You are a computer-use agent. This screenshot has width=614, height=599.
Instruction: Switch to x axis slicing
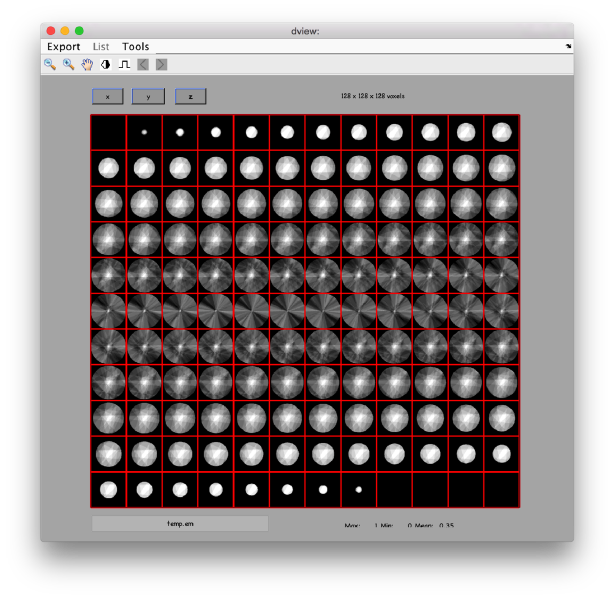107,97
